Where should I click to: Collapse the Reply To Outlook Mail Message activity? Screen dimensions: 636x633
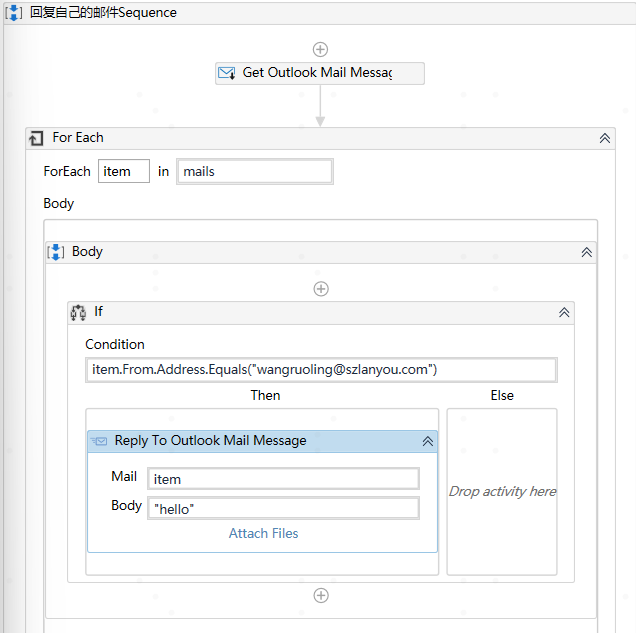[428, 441]
